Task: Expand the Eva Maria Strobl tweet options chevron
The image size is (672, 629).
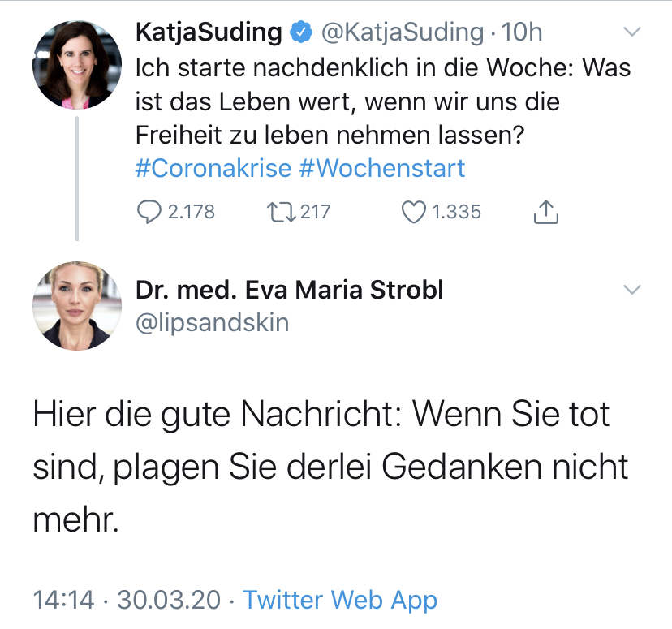Action: [631, 290]
